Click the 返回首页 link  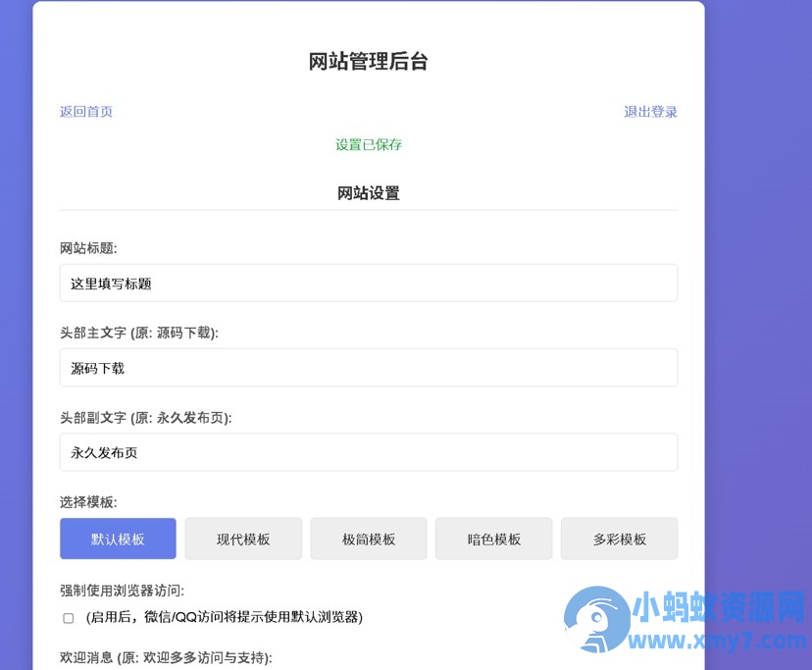86,112
